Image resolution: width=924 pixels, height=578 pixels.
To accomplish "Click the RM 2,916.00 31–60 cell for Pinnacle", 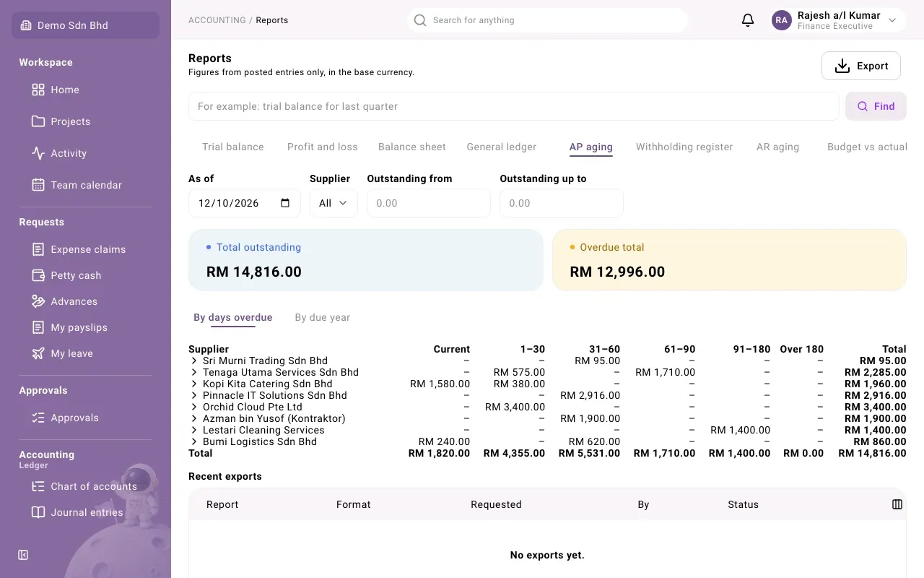I will click(x=590, y=395).
